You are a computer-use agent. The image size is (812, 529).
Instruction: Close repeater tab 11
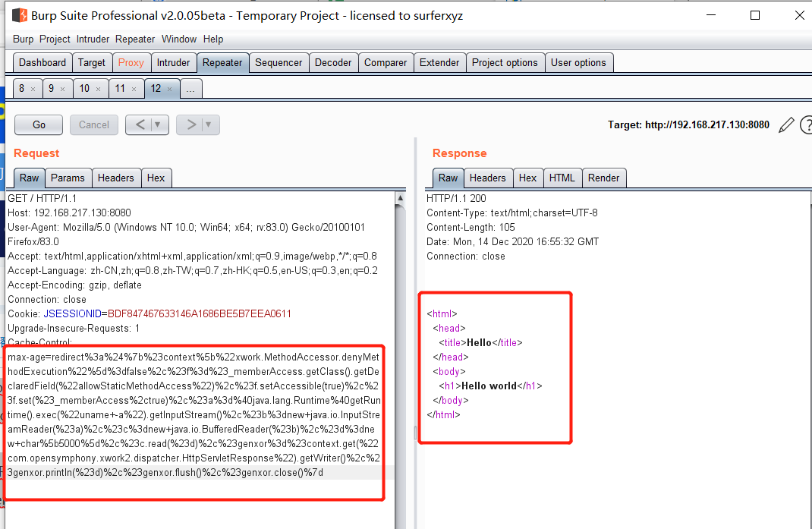134,89
